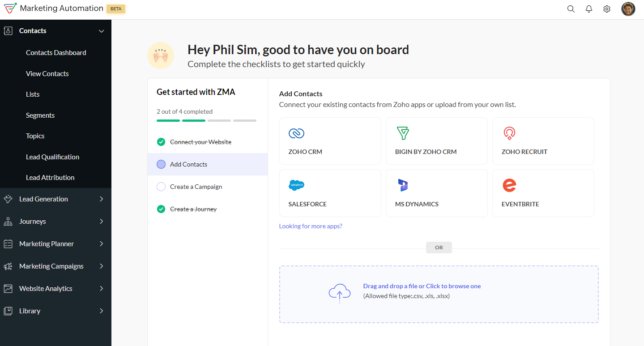Screen dimensions: 644x346
Task: Toggle the Connect your Website checkmark
Action: click(x=161, y=142)
